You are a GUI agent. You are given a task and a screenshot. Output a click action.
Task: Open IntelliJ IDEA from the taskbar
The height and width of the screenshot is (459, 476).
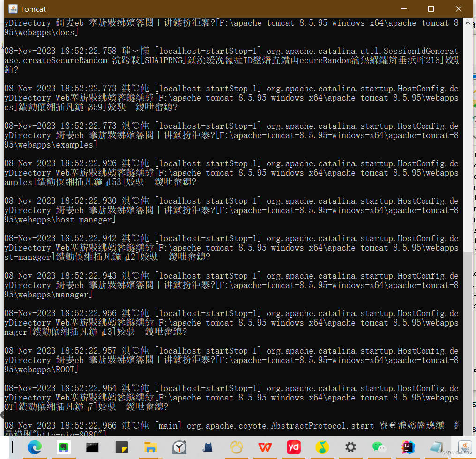tap(408, 447)
